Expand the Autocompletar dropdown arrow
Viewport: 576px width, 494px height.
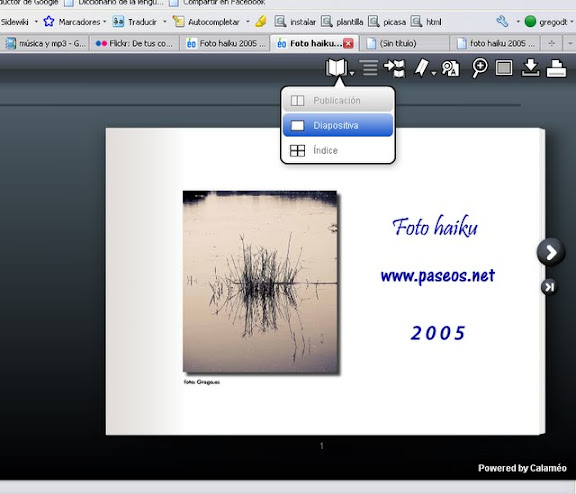[x=248, y=22]
